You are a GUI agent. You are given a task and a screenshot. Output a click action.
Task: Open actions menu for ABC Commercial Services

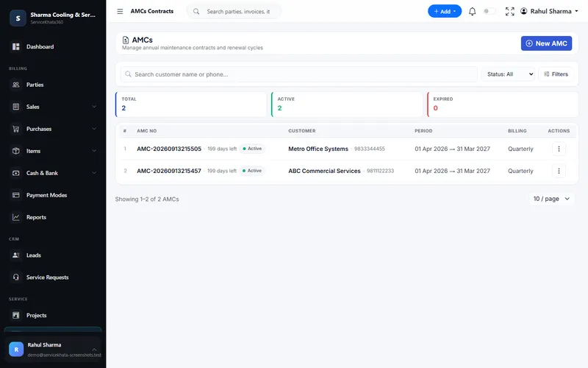559,171
